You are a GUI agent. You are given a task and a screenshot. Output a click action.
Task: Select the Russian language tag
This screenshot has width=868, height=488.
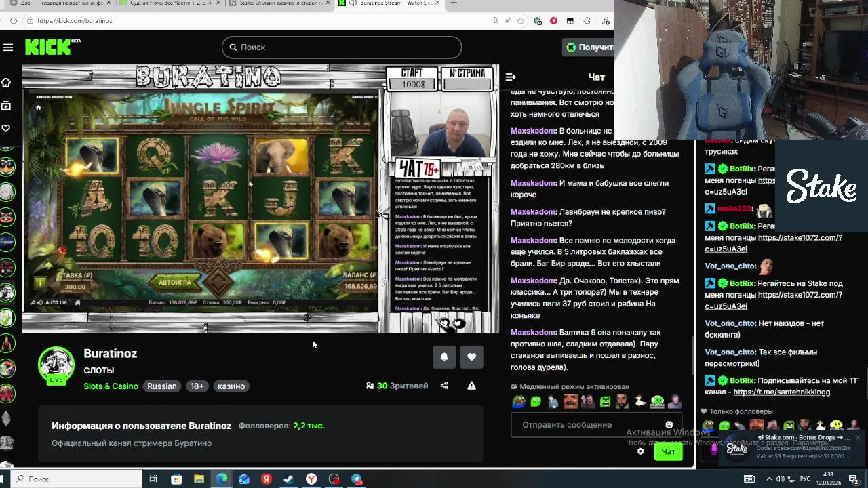pyautogui.click(x=162, y=386)
